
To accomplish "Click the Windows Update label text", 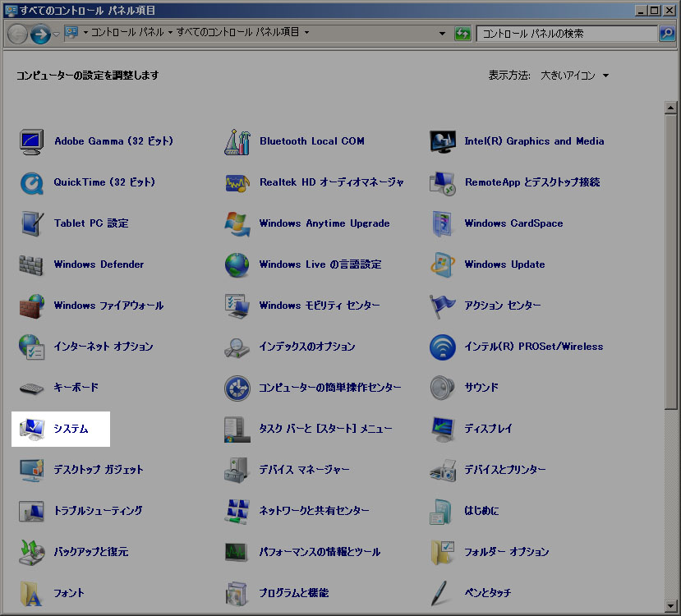I will (504, 264).
